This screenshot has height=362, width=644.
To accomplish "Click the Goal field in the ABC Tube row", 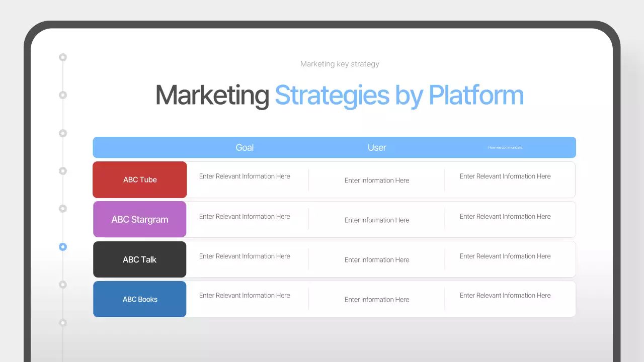I will [245, 176].
